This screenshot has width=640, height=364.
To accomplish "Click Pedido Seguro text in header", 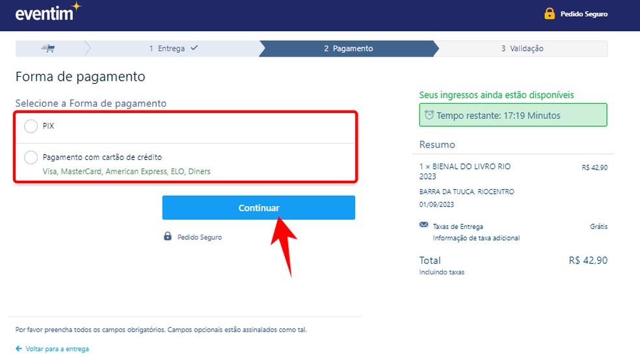I will pyautogui.click(x=583, y=14).
